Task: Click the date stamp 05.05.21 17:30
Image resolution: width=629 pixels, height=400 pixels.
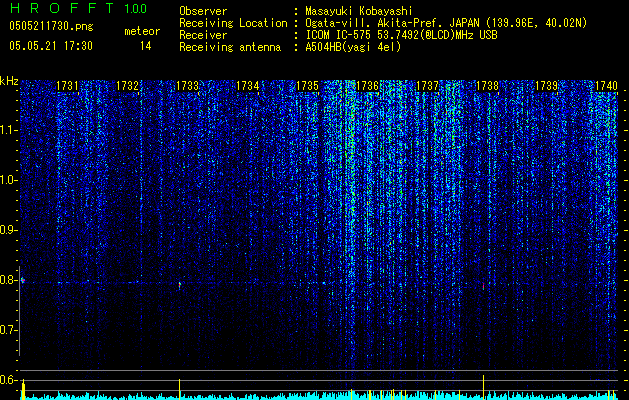Action: (x=51, y=46)
